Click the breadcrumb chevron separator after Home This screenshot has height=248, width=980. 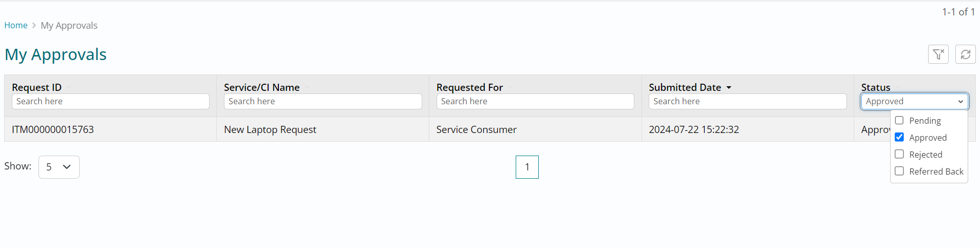click(34, 26)
